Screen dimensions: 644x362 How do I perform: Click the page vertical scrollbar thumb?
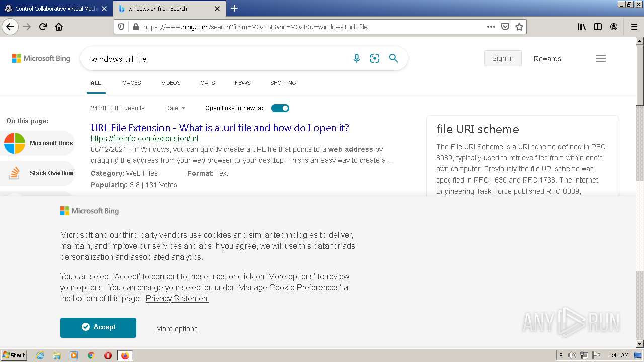pos(639,75)
